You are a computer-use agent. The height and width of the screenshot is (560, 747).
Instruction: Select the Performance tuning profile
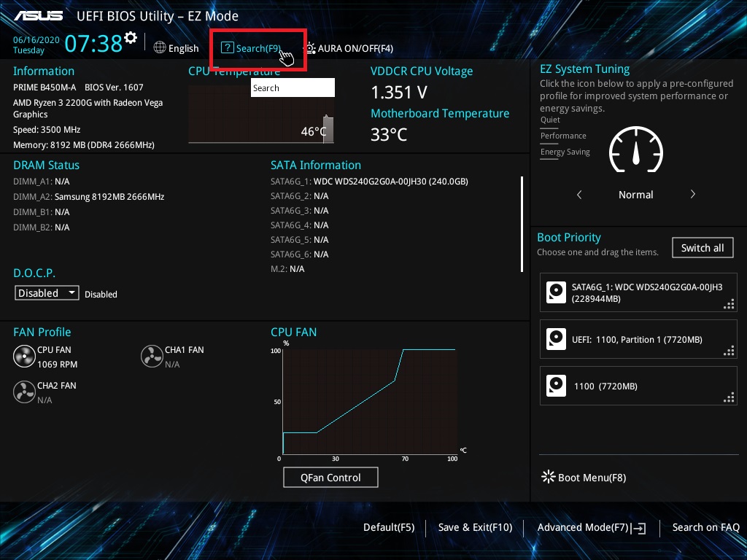click(563, 136)
